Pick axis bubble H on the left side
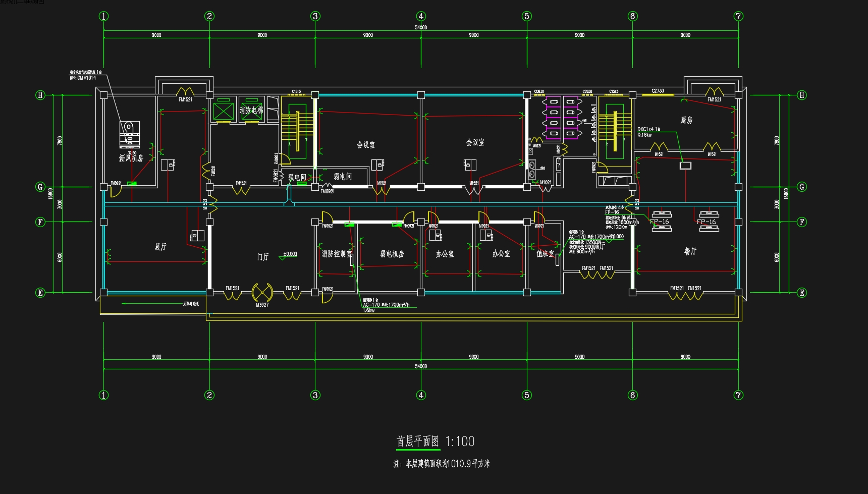The height and width of the screenshot is (494, 868). [x=40, y=95]
